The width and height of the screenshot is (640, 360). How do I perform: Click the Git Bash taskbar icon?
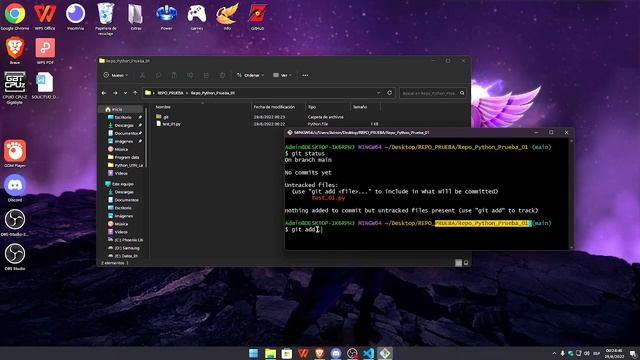pos(385,353)
